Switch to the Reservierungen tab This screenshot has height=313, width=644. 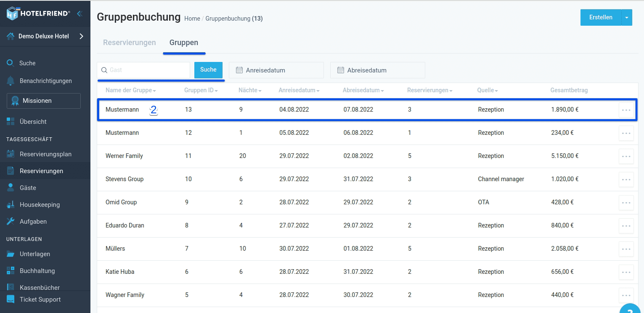[x=130, y=43]
